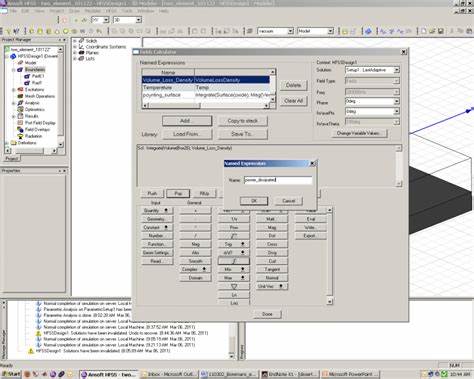Click OK in the Named Expression dialog

(254, 201)
